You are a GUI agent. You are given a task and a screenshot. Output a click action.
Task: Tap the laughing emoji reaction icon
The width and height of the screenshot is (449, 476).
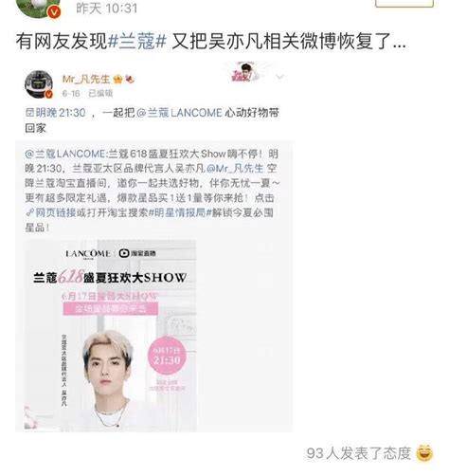coord(424,453)
